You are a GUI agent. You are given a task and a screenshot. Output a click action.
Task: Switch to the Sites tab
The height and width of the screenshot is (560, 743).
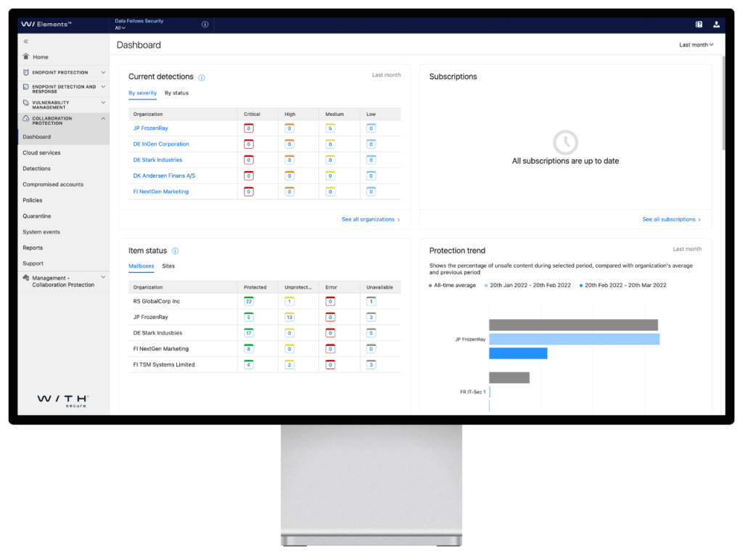pyautogui.click(x=168, y=266)
